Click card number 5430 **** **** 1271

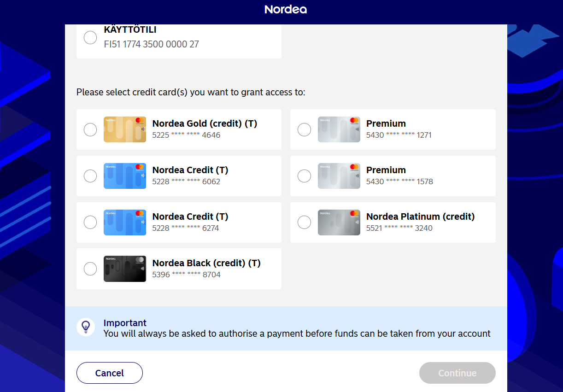[399, 135]
